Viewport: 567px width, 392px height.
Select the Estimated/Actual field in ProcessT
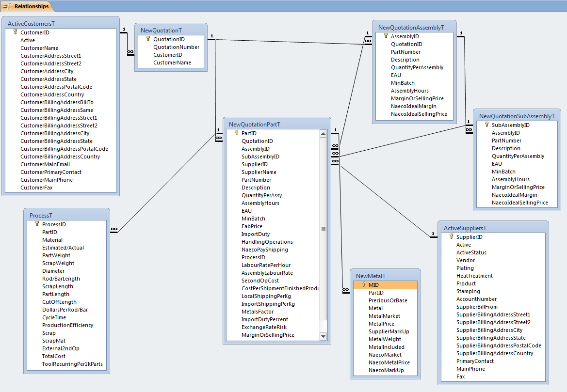pos(67,248)
